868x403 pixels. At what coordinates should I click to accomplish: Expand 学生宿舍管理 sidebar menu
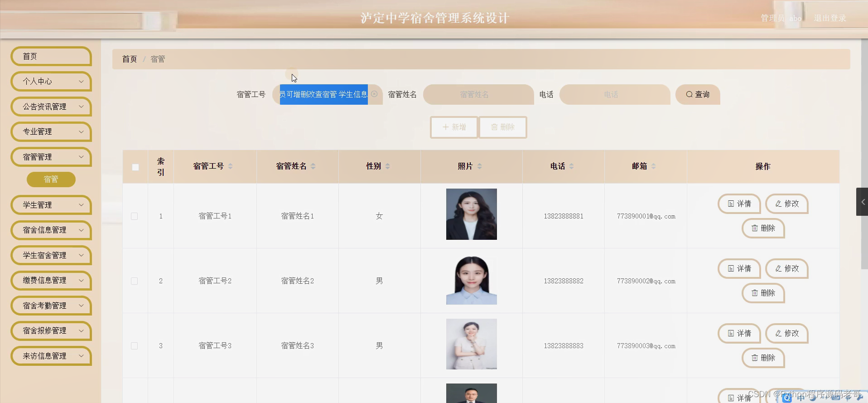click(x=51, y=256)
